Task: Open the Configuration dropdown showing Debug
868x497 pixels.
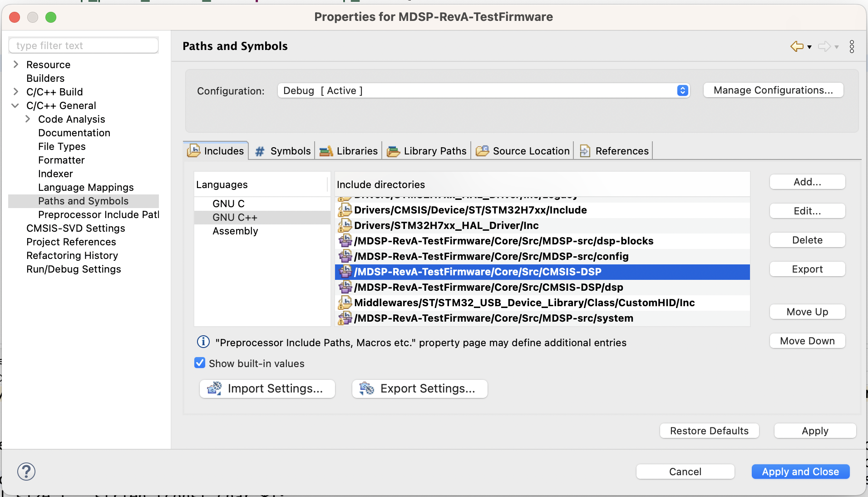Action: click(682, 90)
